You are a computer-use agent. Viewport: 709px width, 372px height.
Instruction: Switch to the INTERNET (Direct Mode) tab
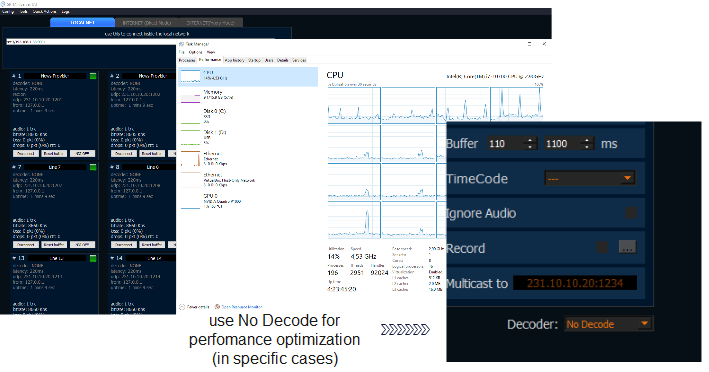click(x=147, y=23)
